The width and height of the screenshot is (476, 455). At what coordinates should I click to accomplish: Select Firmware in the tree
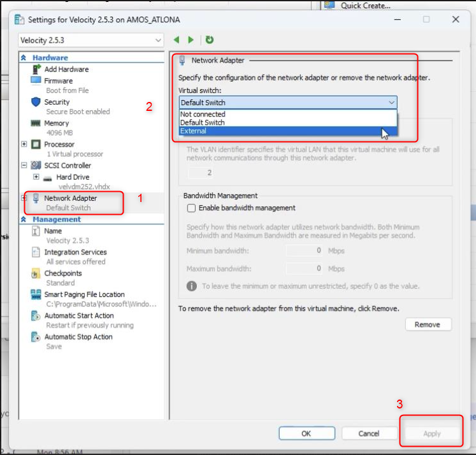(x=58, y=81)
